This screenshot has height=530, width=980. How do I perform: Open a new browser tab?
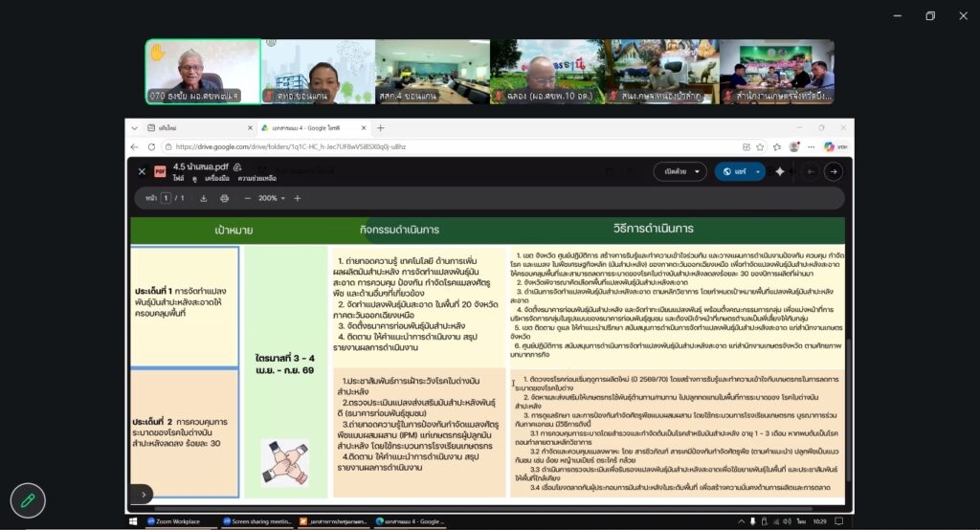tap(381, 128)
